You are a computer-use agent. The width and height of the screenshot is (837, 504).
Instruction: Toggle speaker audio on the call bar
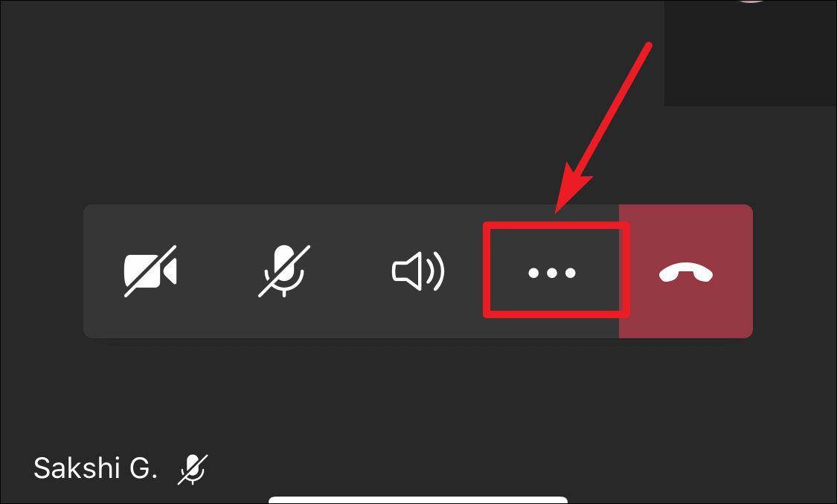click(418, 271)
